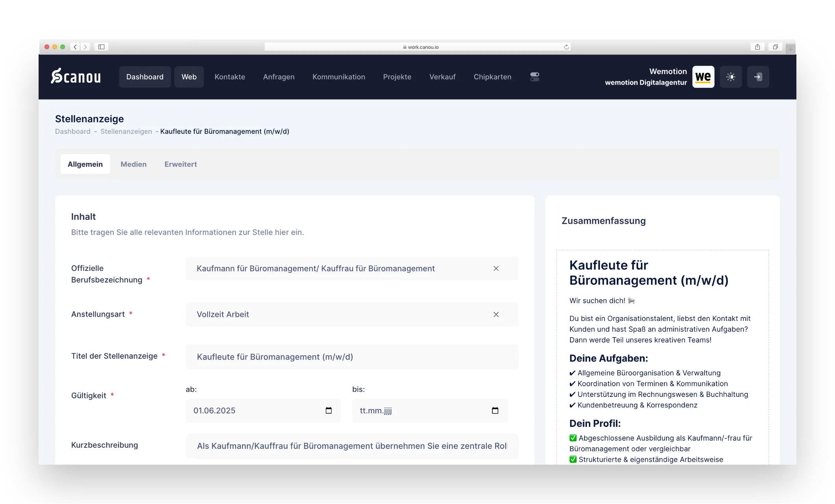
Task: Switch to the Medien tab
Action: pos(134,164)
